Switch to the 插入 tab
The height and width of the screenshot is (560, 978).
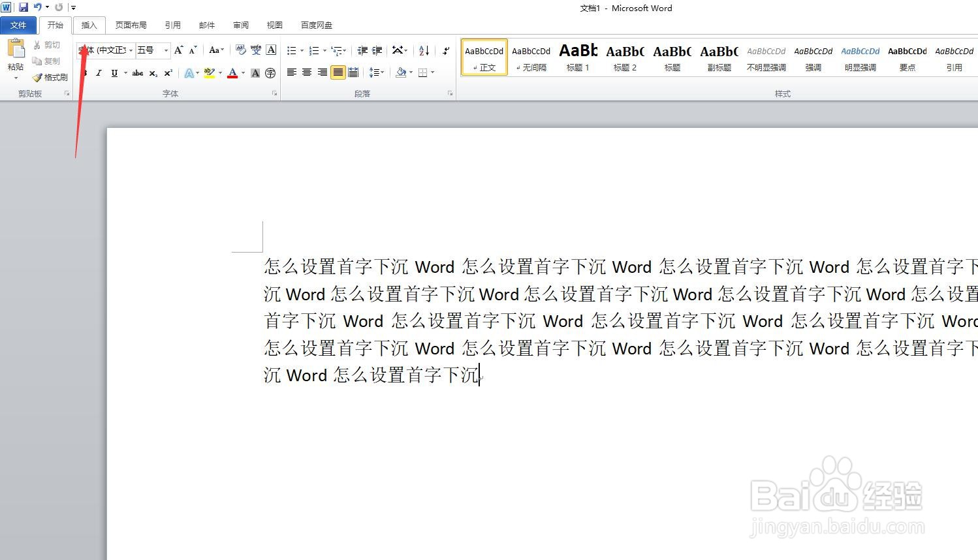(x=89, y=25)
